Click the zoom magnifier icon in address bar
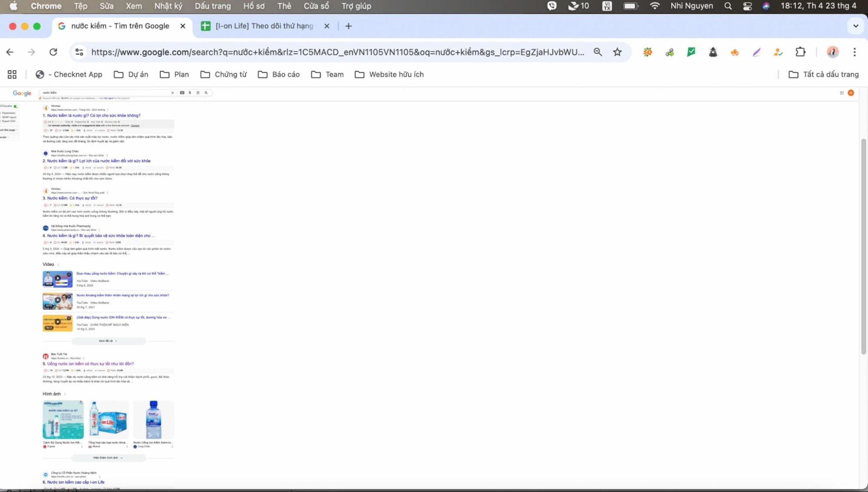The image size is (868, 492). tap(598, 52)
